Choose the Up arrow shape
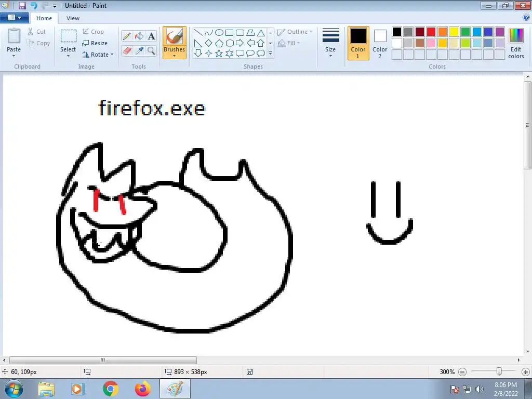 tap(261, 43)
